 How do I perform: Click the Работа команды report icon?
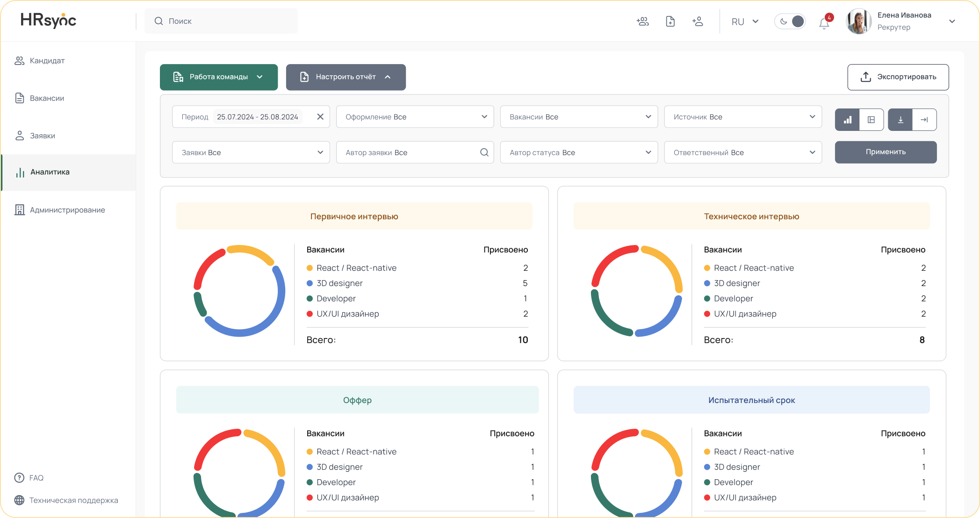(178, 77)
